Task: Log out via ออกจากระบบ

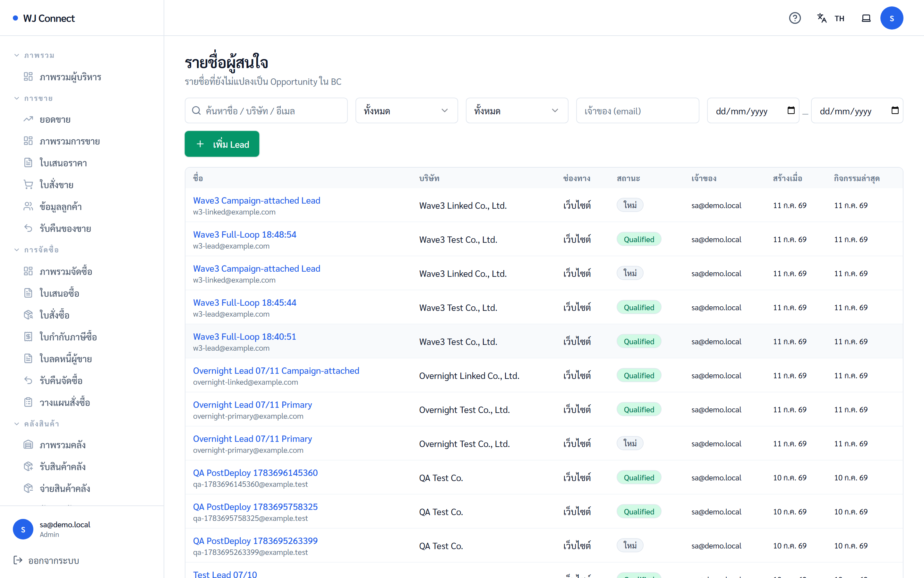Action: tap(46, 560)
